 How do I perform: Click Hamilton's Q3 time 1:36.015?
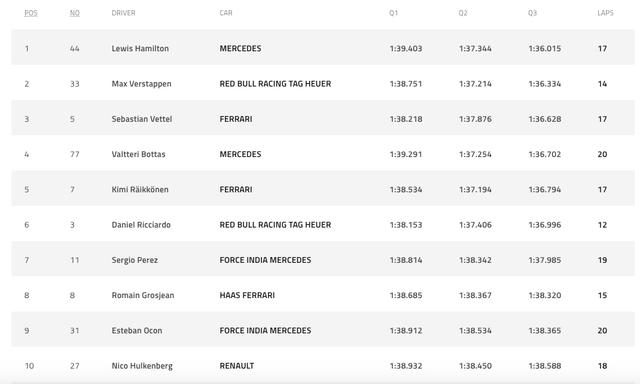click(x=544, y=49)
